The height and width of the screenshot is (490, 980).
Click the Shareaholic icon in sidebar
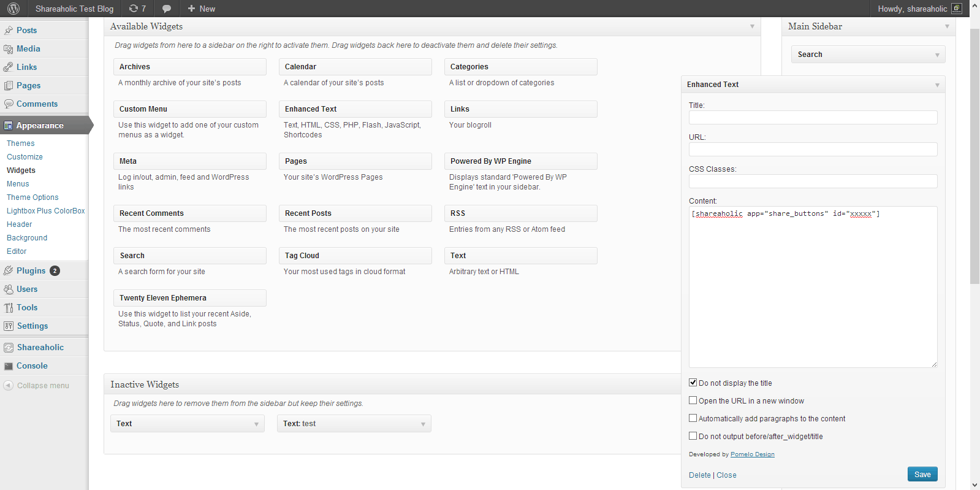(9, 347)
